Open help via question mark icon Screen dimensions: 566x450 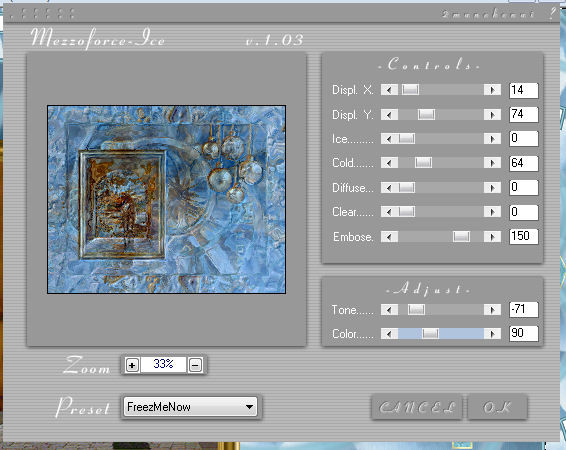[552, 13]
